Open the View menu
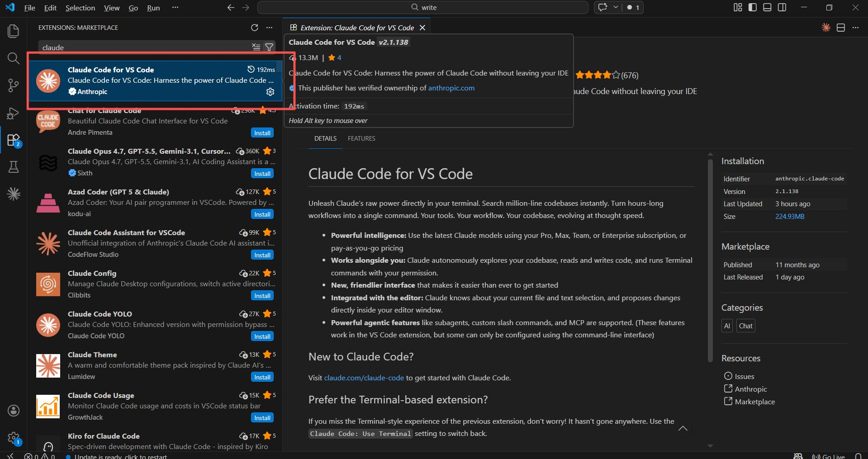The height and width of the screenshot is (459, 868). point(112,8)
